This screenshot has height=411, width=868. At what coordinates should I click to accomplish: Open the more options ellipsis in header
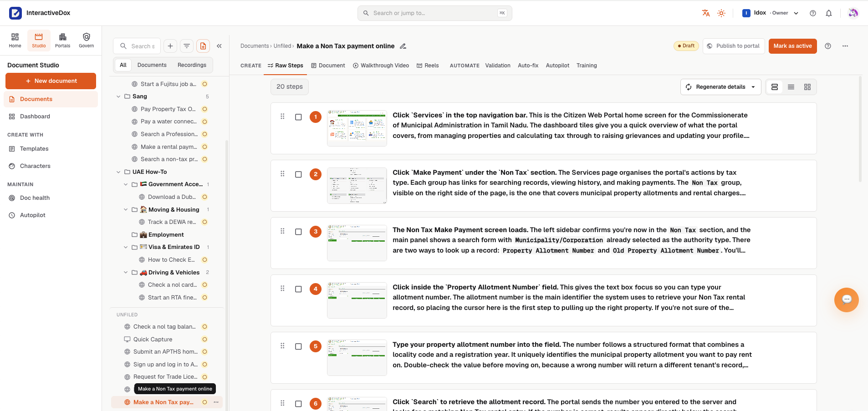(x=845, y=46)
